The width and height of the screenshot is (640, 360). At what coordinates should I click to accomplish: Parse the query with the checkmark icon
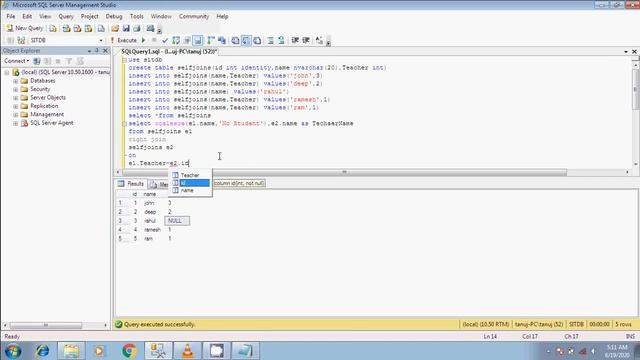click(x=165, y=40)
